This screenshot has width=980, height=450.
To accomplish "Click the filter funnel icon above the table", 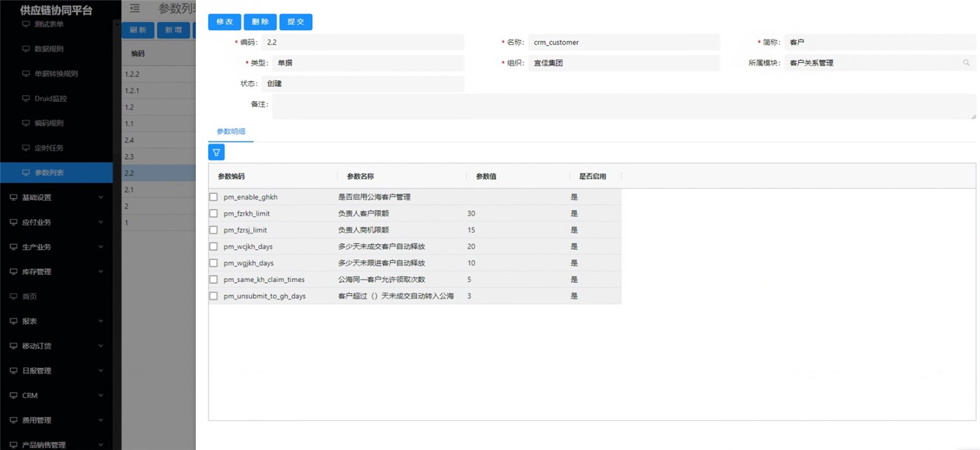I will [x=216, y=152].
